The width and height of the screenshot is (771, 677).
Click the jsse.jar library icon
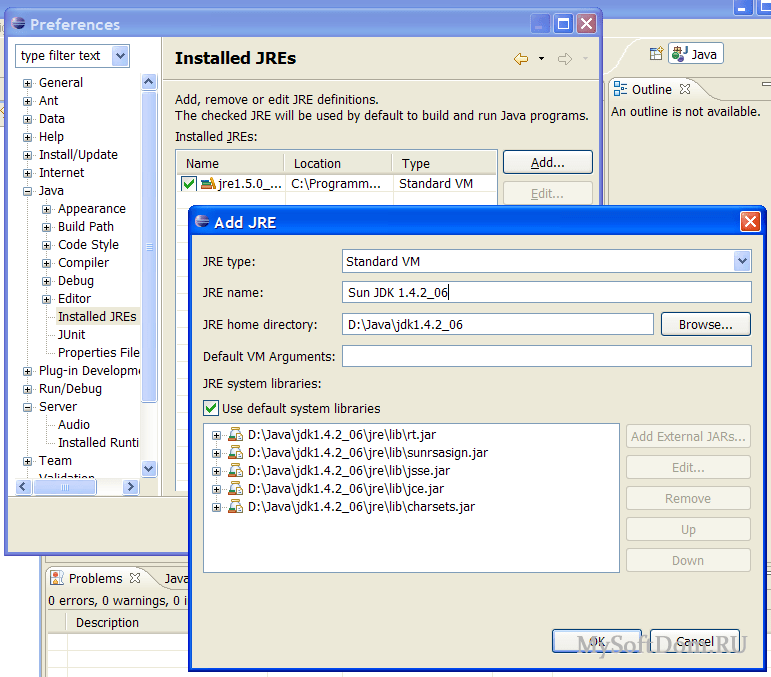(x=236, y=471)
